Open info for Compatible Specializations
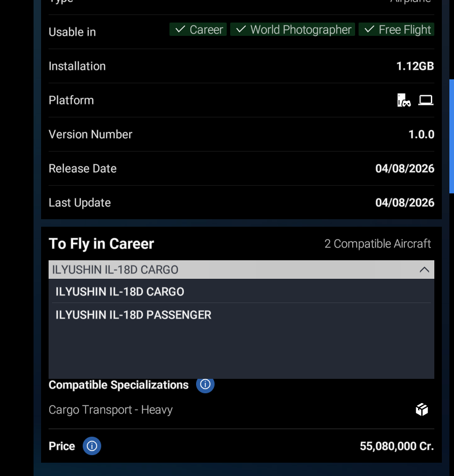Image resolution: width=454 pixels, height=476 pixels. (205, 384)
